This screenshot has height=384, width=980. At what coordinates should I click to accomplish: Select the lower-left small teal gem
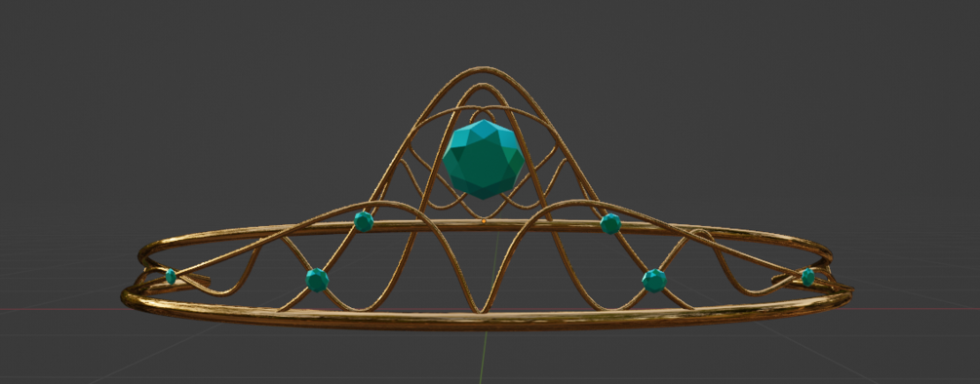[x=318, y=280]
